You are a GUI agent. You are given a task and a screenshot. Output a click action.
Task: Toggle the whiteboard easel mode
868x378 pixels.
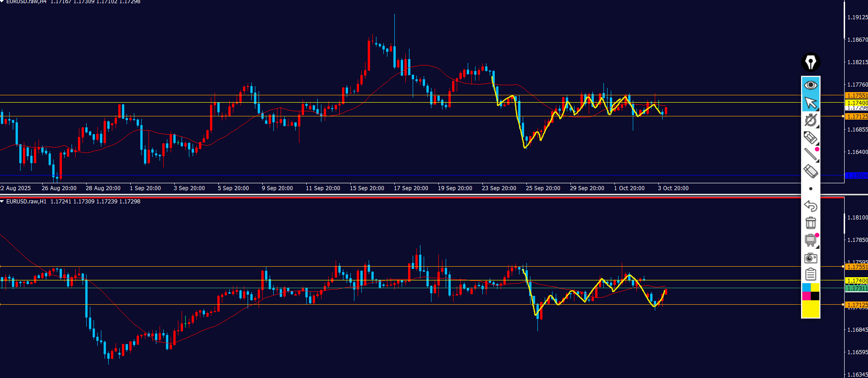coord(810,240)
